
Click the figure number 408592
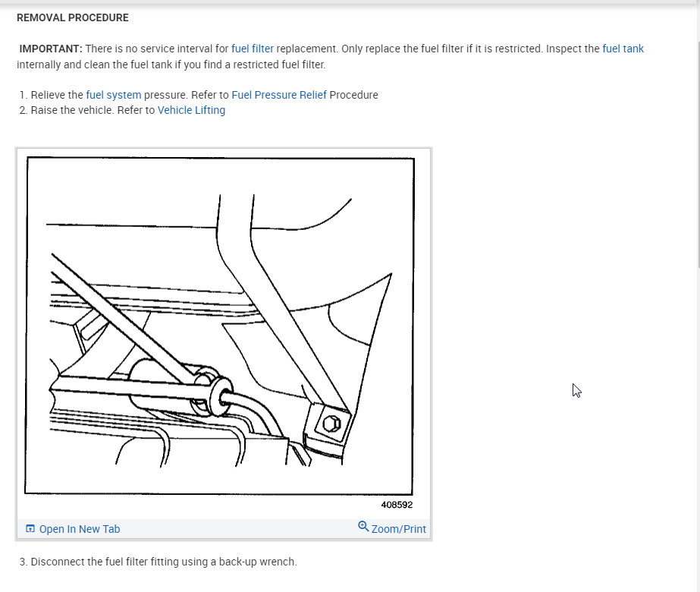point(397,505)
